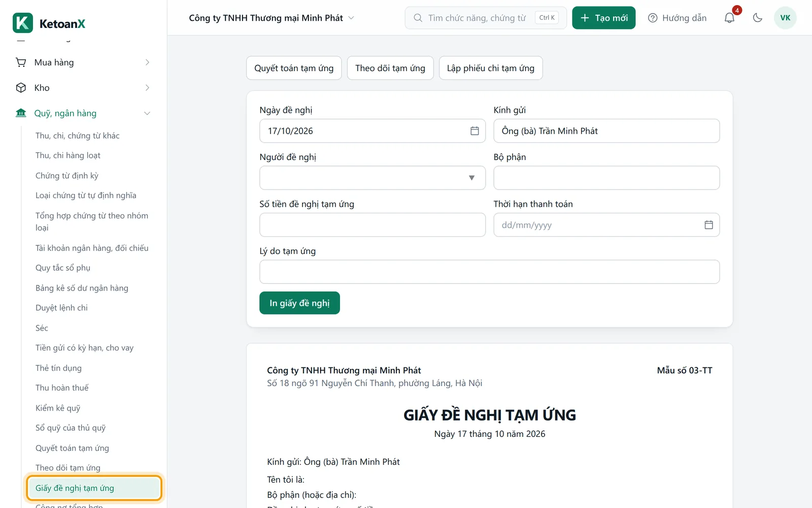Image resolution: width=812 pixels, height=508 pixels.
Task: Open the Người đề nghị dropdown
Action: [373, 178]
